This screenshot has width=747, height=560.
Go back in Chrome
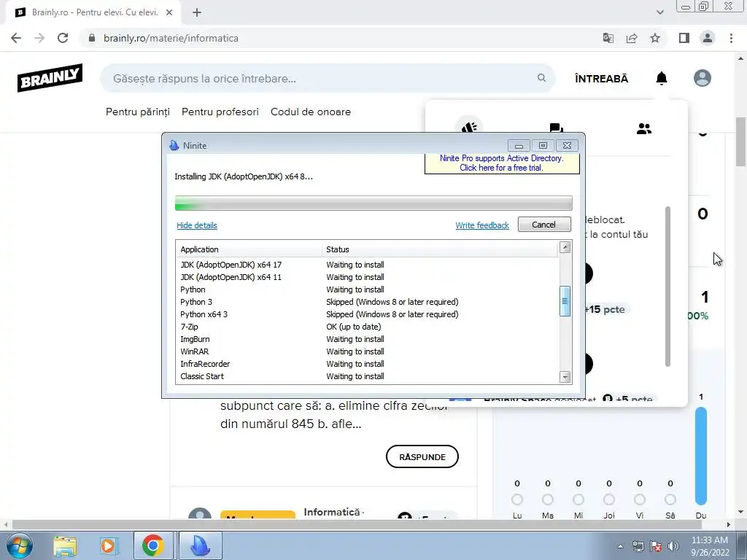(16, 38)
